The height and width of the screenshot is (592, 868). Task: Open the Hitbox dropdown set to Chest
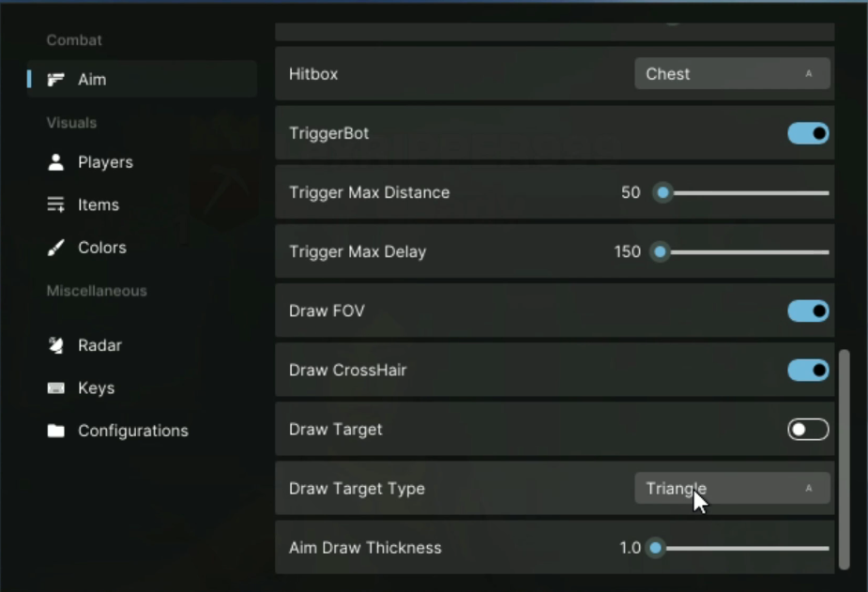732,74
